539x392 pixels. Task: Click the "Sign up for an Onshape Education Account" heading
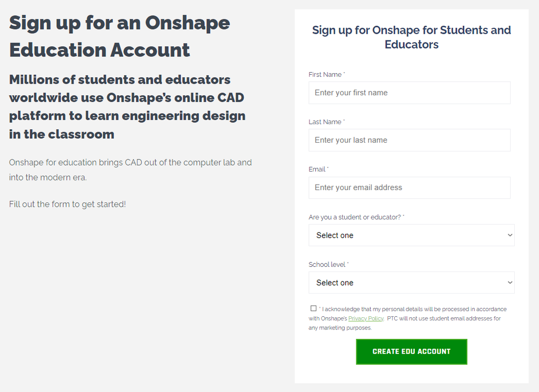pos(119,36)
